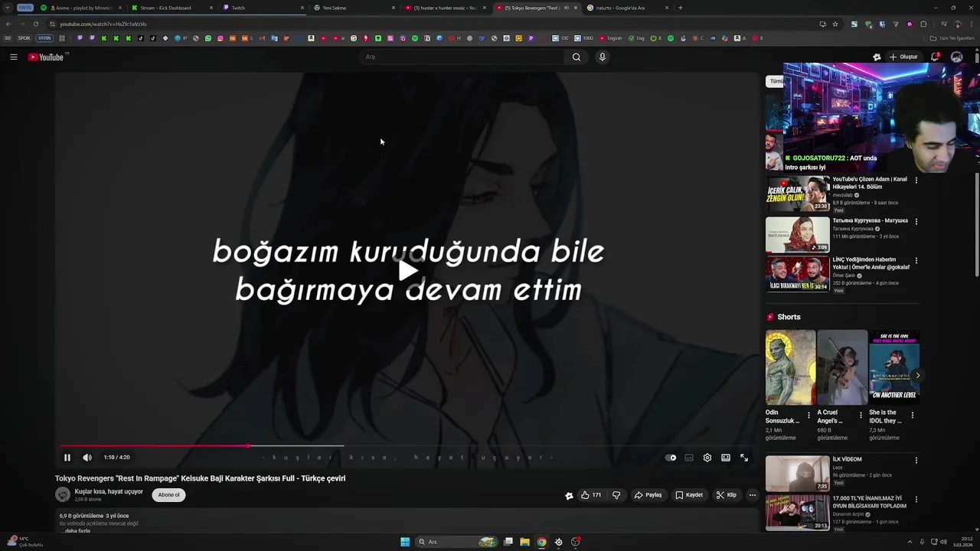
Task: Open the weather widget 14°C Çok bulutlu
Action: [x=27, y=542]
